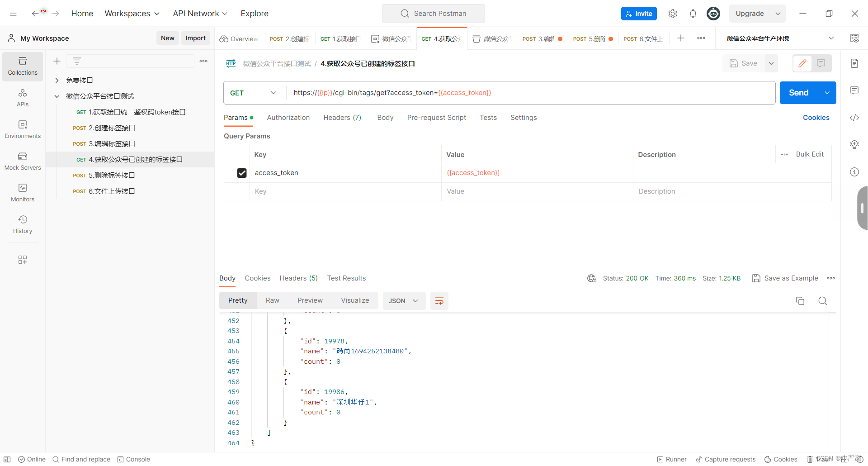Open the API Network menu

point(200,14)
